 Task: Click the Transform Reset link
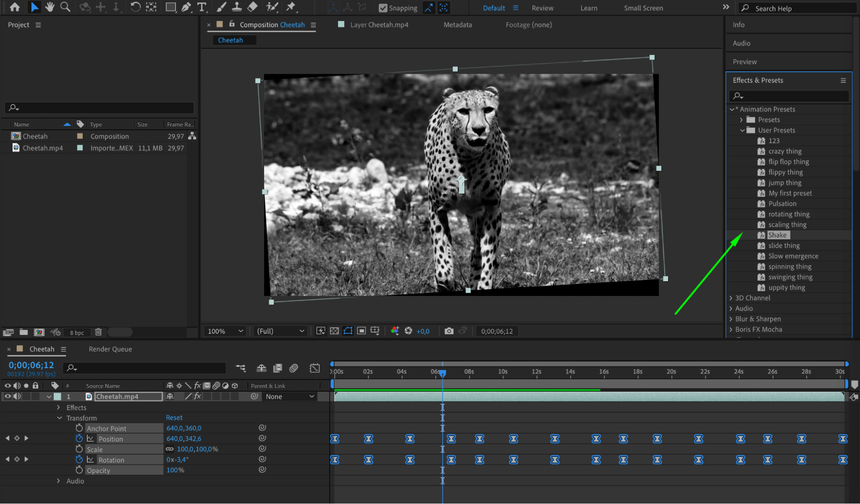pyautogui.click(x=174, y=418)
